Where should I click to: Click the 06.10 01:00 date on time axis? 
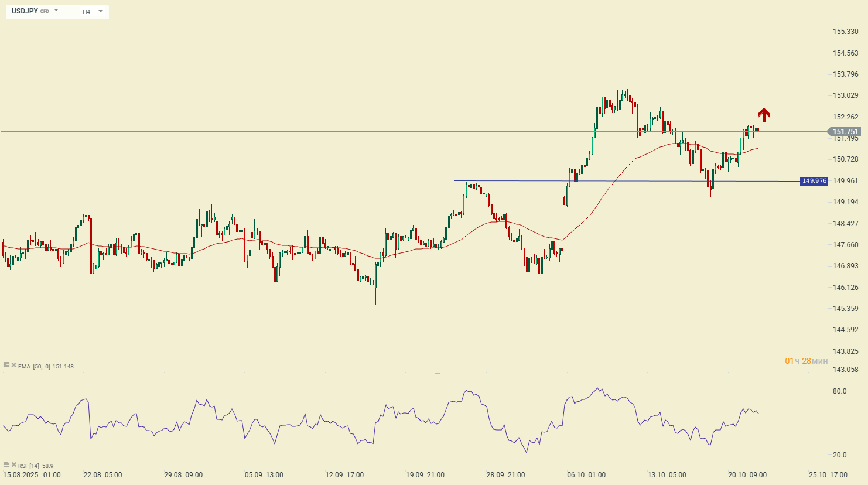click(586, 475)
